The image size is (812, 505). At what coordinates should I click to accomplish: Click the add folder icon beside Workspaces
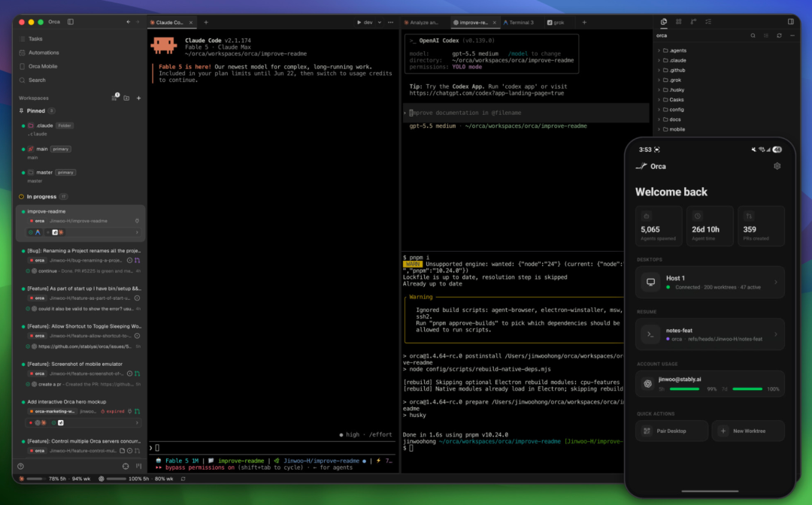point(126,98)
